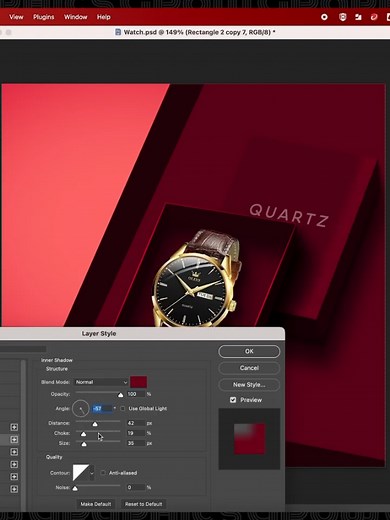This screenshot has height=520, width=390.
Task: Click the Opacity slider handle
Action: [121, 395]
